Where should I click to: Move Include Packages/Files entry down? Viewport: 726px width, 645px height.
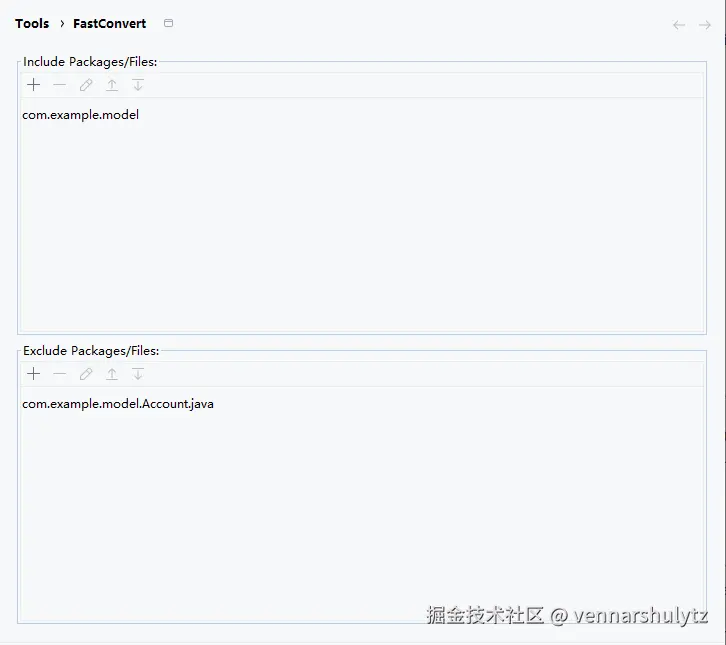pos(138,85)
